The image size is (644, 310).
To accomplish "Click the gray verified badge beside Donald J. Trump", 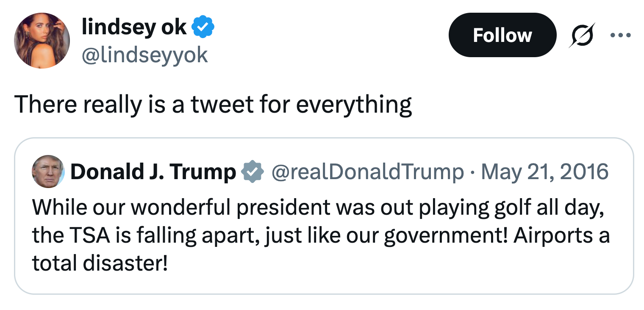I will pos(253,172).
